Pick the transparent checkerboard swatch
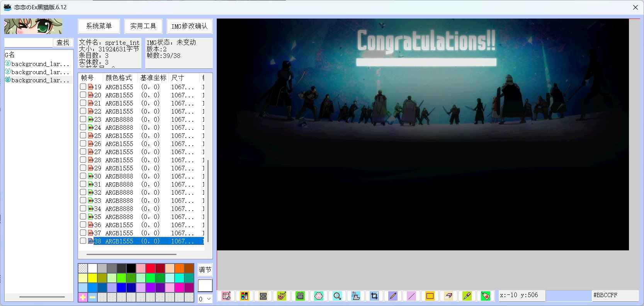 click(83, 268)
